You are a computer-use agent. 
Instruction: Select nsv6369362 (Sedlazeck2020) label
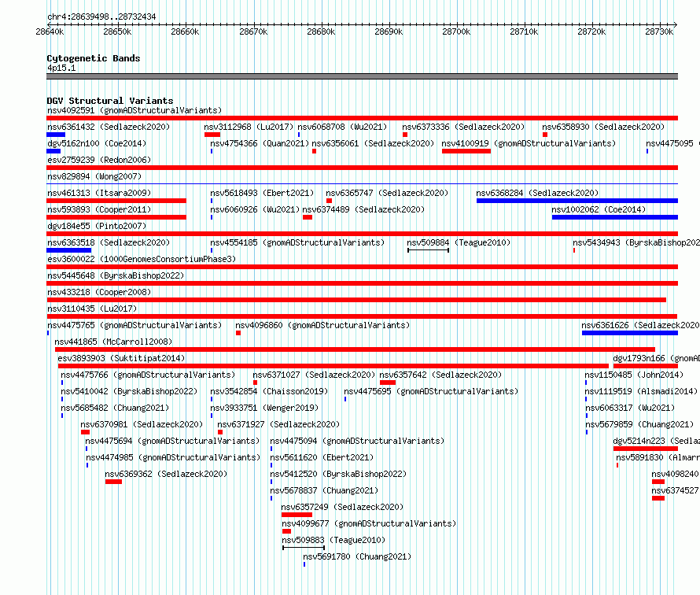point(166,474)
